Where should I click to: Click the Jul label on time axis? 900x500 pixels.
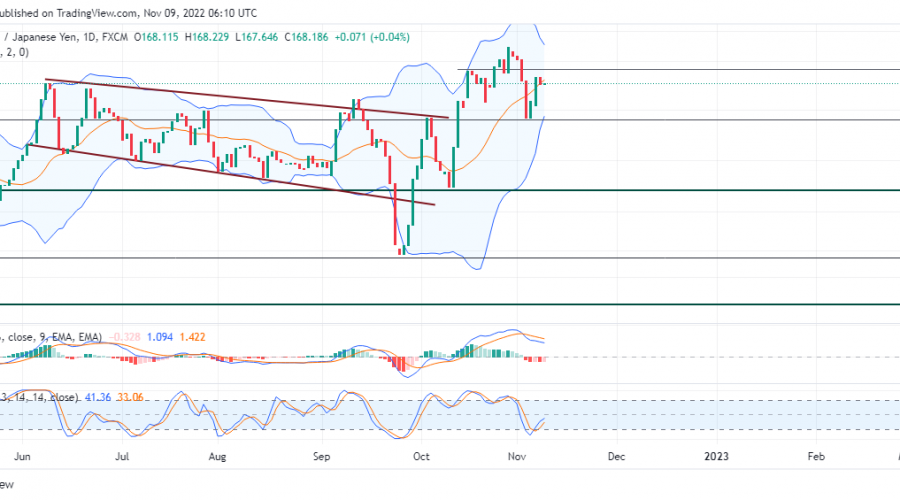[x=122, y=456]
